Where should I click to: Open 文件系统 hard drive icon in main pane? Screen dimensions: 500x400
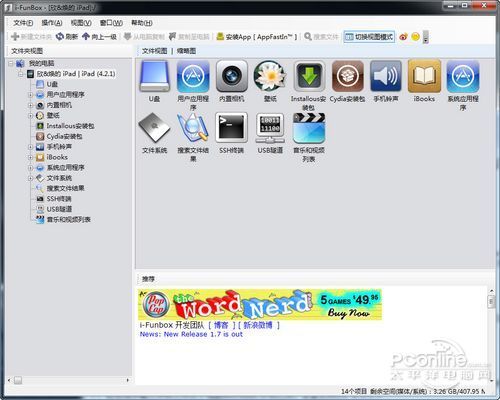coord(154,128)
